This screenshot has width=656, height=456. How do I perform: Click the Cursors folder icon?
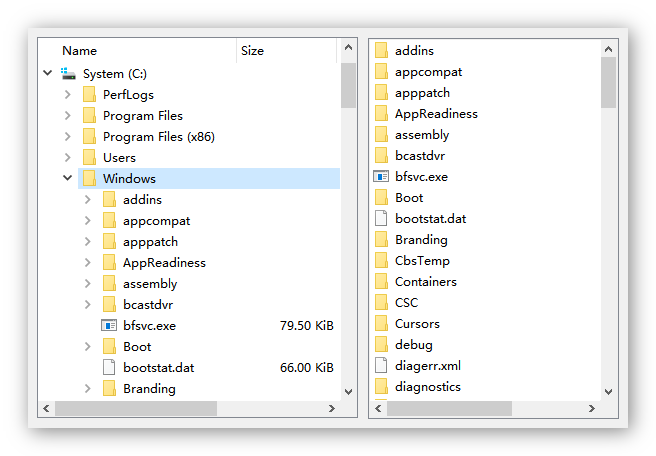(x=380, y=324)
